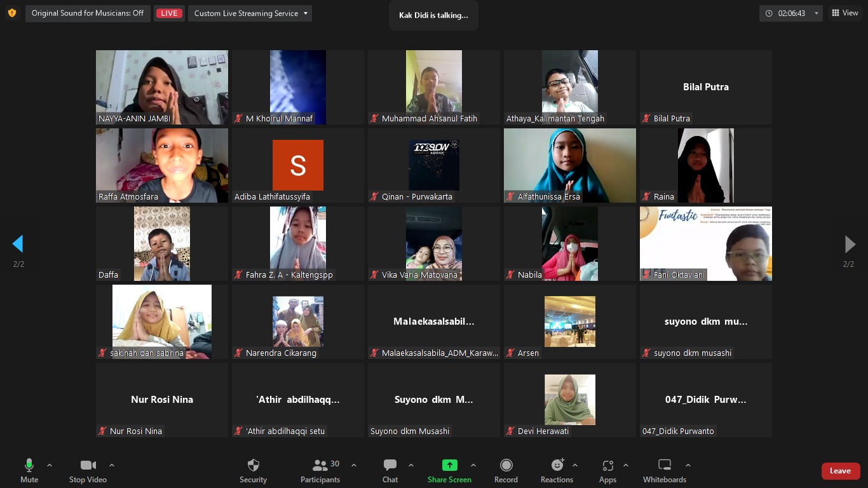Image resolution: width=868 pixels, height=488 pixels.
Task: Click the green Share Screen icon
Action: pyautogui.click(x=449, y=465)
